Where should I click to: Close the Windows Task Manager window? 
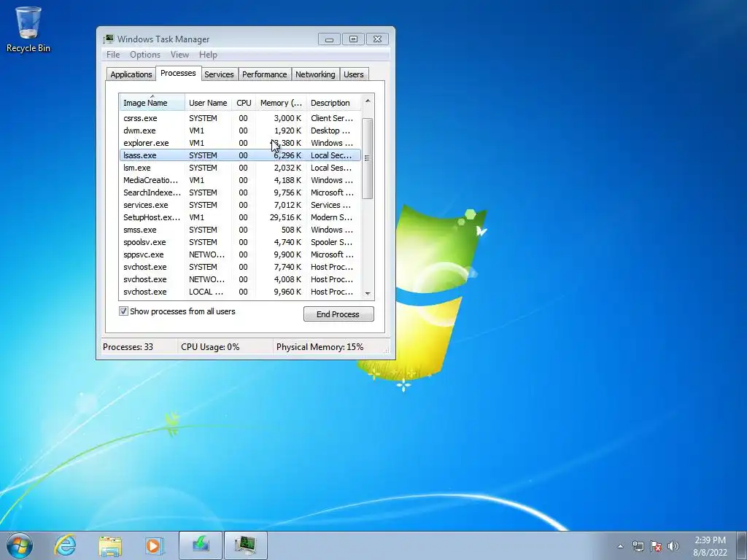click(377, 39)
